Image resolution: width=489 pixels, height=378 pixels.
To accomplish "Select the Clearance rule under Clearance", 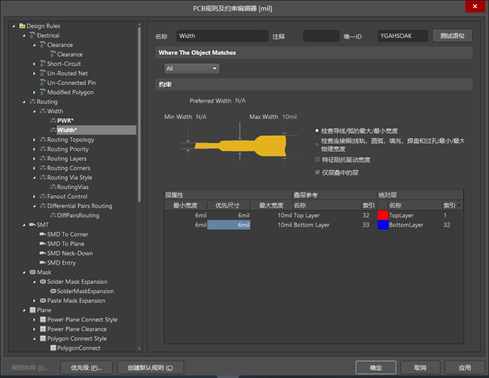I will [x=70, y=54].
